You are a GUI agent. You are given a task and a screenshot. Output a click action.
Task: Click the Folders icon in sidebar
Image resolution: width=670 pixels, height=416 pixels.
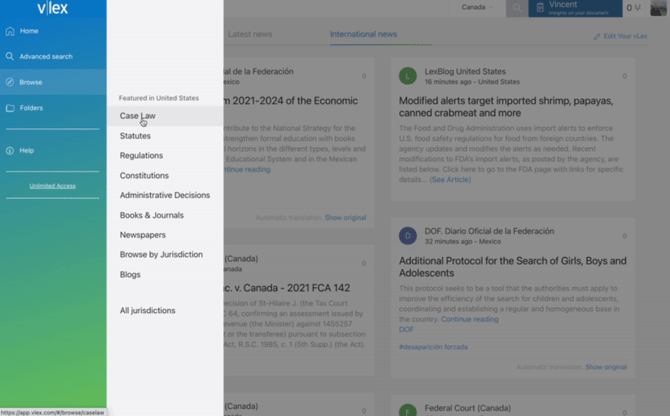(x=10, y=108)
